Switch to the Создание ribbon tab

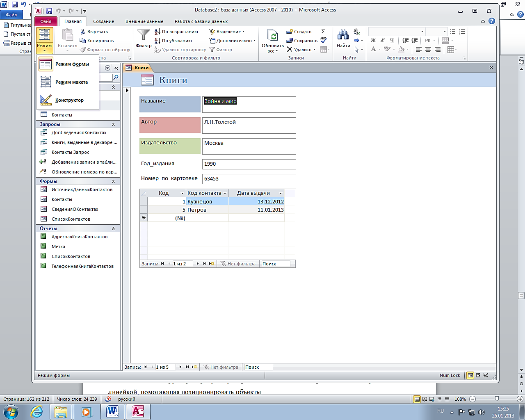(103, 21)
